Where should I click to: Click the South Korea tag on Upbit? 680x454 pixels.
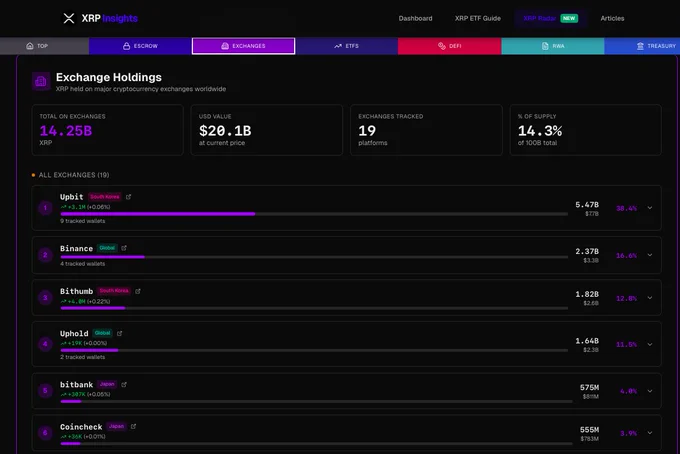(105, 197)
